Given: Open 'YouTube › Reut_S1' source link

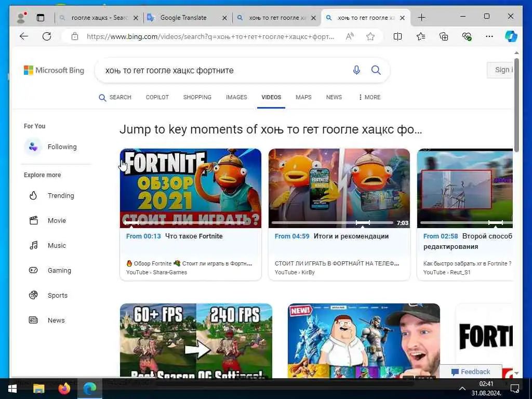Looking at the screenshot, I should tap(447, 272).
